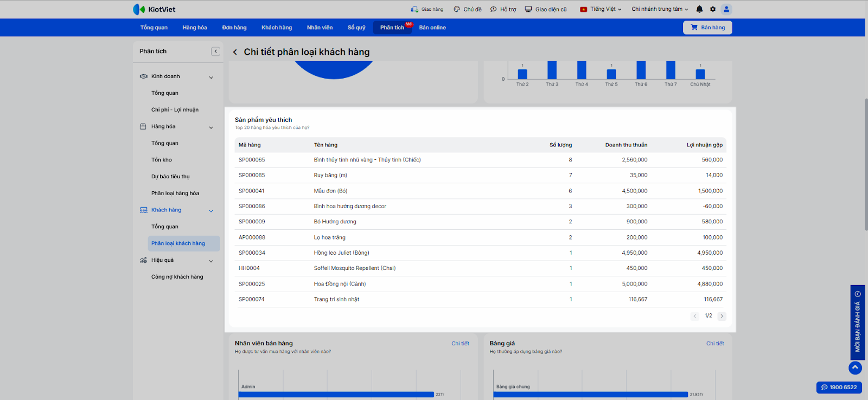Open Chi tiết link for Nhân viên bán hàng
The height and width of the screenshot is (400, 868).
click(460, 344)
